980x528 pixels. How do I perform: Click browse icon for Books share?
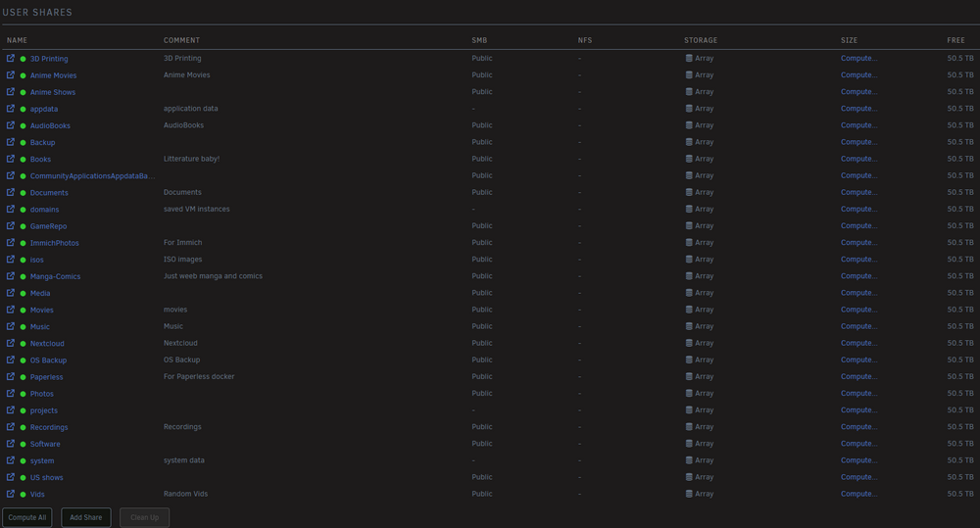11,159
